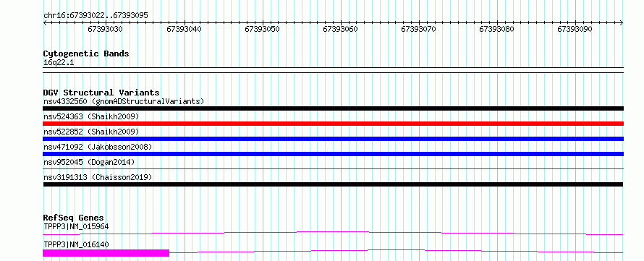Open the TPPP3|NM_016140 transcript label
Screen dimensions: 644x261
point(76,244)
